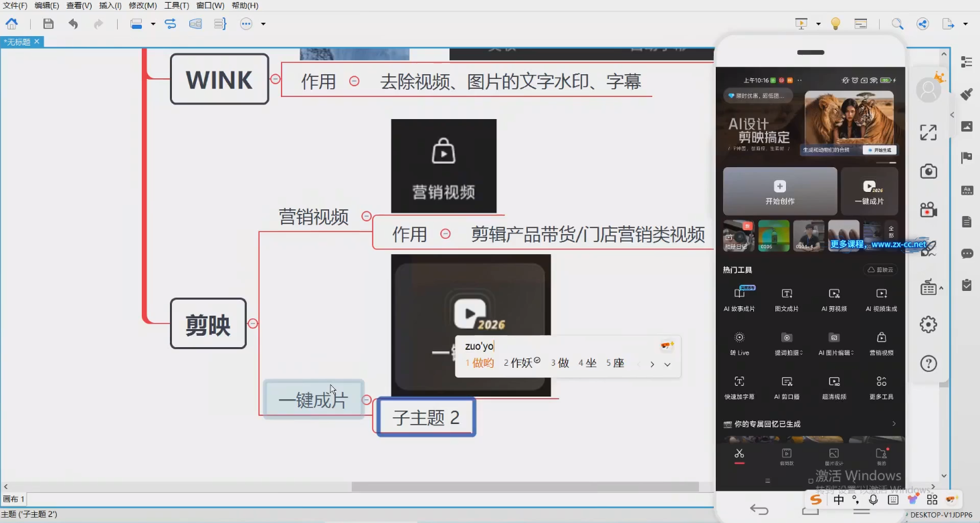Open the 图文成片 tool

point(787,293)
